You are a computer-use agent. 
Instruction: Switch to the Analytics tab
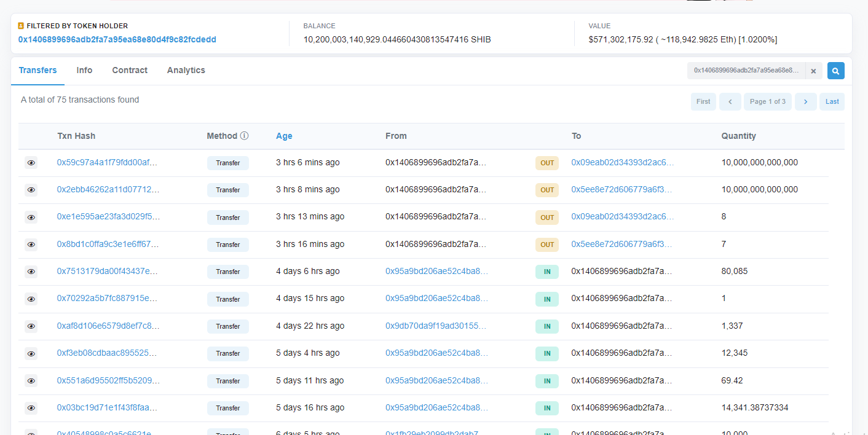click(x=186, y=71)
